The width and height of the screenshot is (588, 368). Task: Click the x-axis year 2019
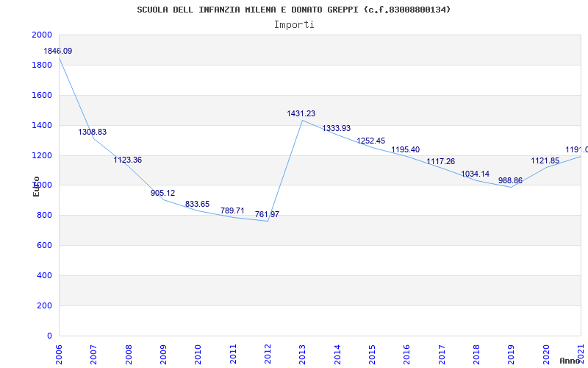click(x=512, y=355)
